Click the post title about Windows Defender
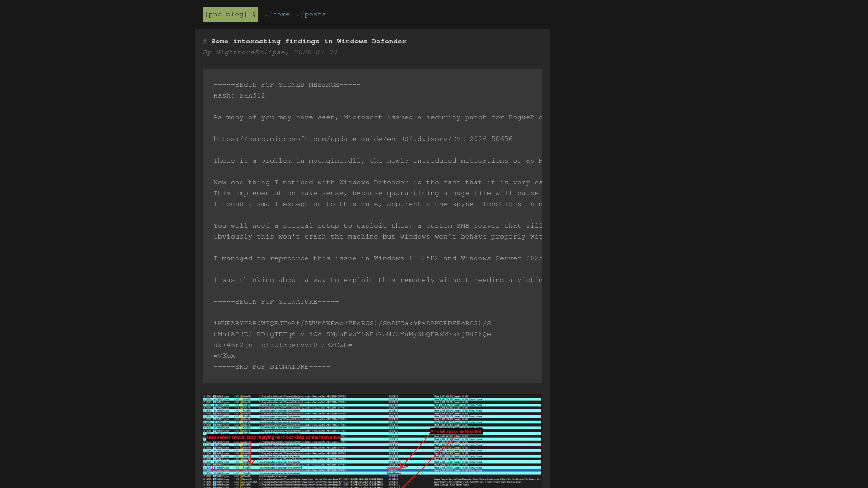Image resolution: width=868 pixels, height=488 pixels. [x=309, y=42]
